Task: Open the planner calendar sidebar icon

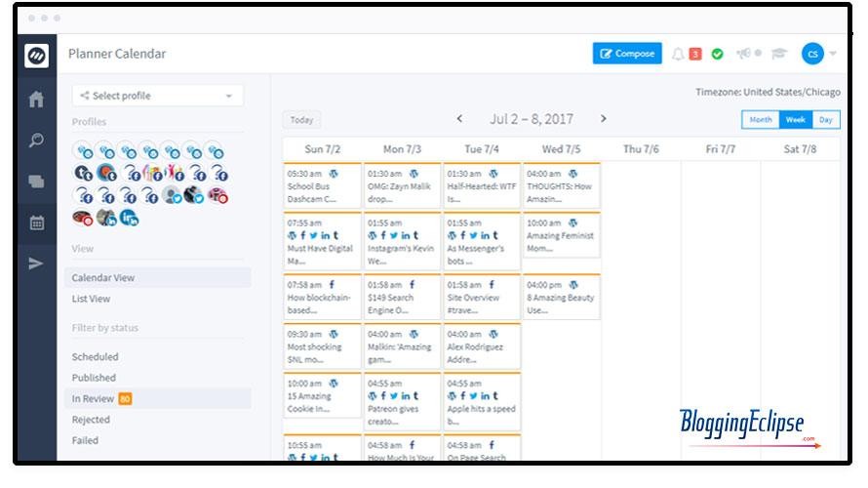Action: click(36, 223)
